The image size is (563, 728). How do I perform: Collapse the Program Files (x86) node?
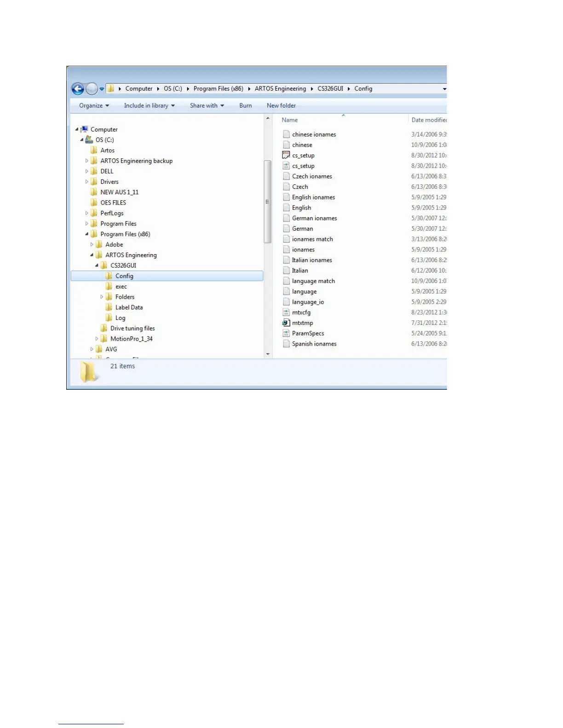(x=86, y=234)
